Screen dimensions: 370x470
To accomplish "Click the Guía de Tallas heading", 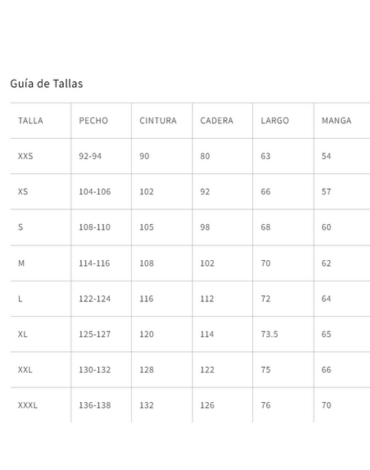I will [x=46, y=83].
